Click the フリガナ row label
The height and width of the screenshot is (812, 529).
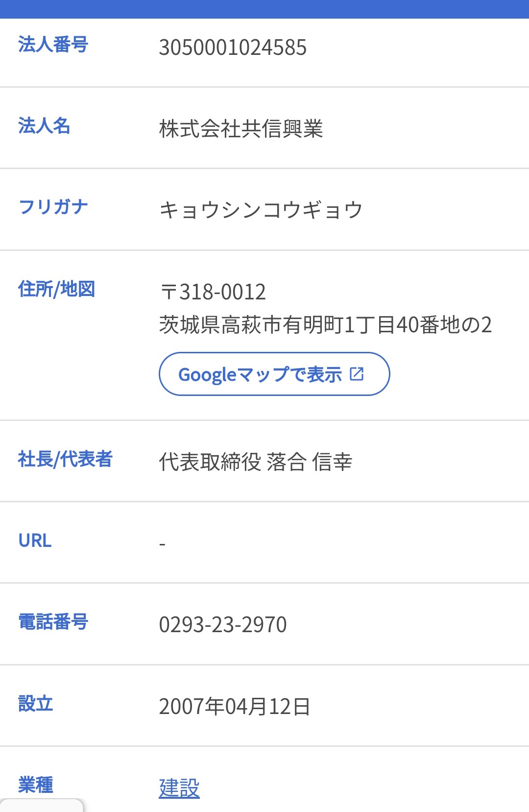53,207
